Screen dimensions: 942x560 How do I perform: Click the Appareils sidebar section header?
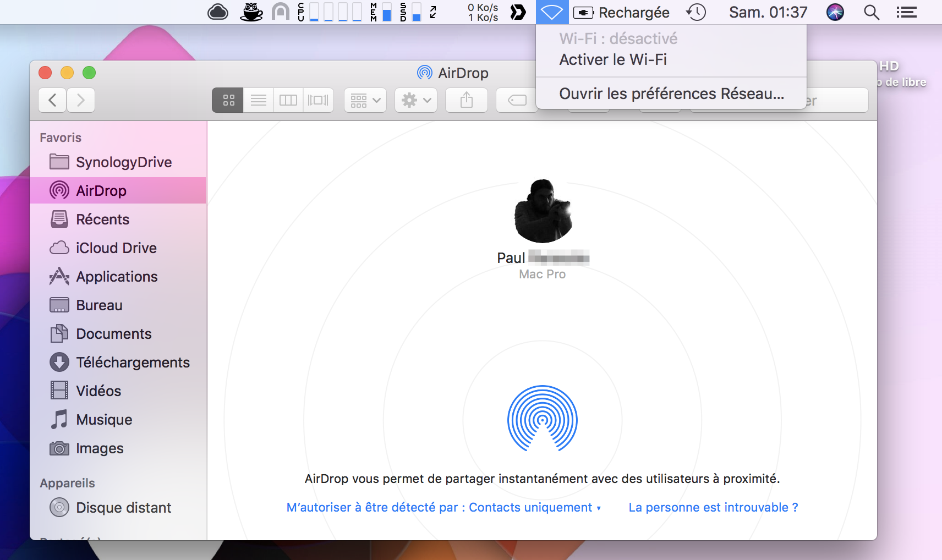coord(67,483)
